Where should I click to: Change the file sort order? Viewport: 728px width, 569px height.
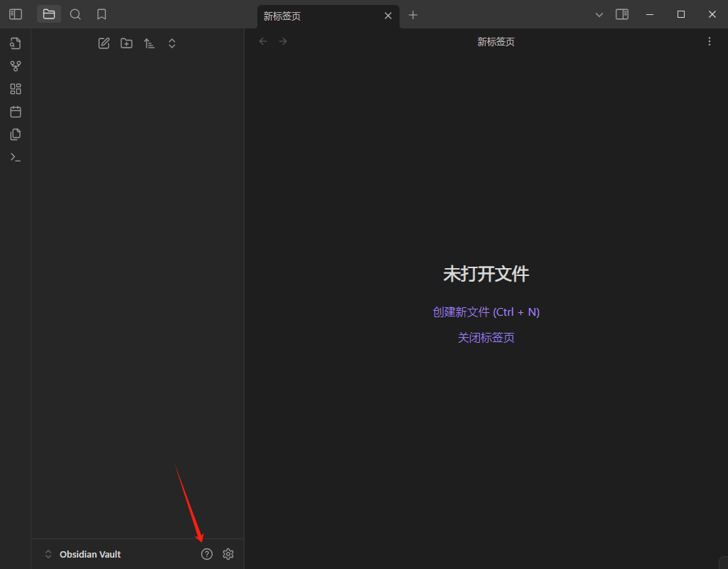149,43
